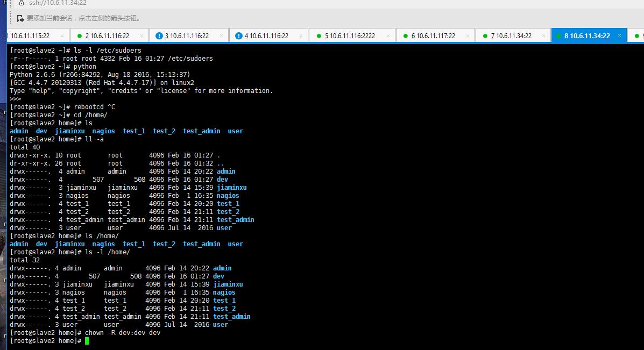Click the ssh://10.6.11.34:22 address field
This screenshot has height=350, width=644.
pyautogui.click(x=58, y=3)
